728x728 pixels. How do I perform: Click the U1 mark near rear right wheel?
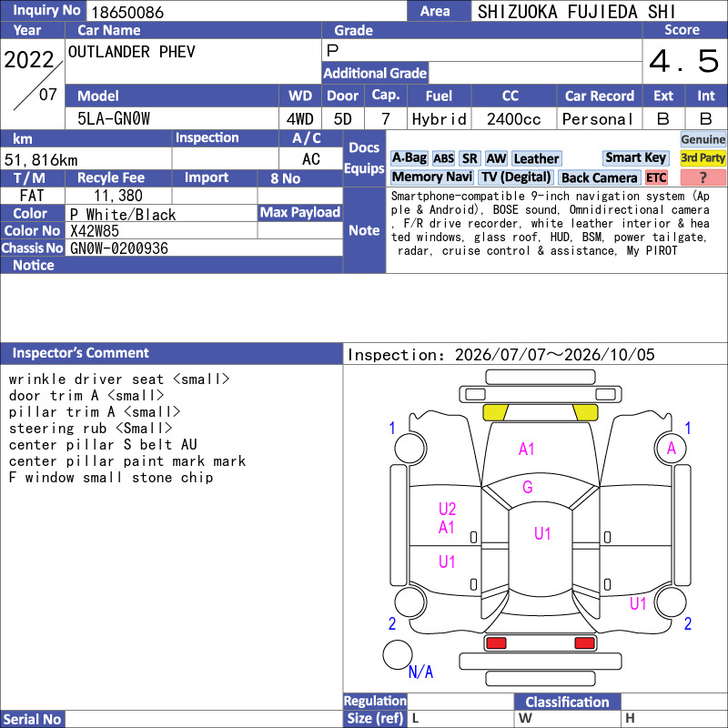tap(638, 603)
